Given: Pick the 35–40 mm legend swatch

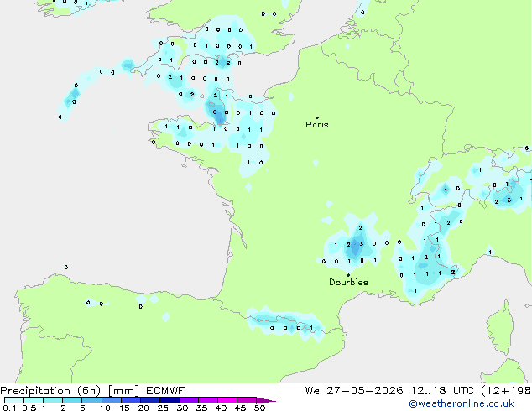Looking at the screenshot, I should coord(207,400).
